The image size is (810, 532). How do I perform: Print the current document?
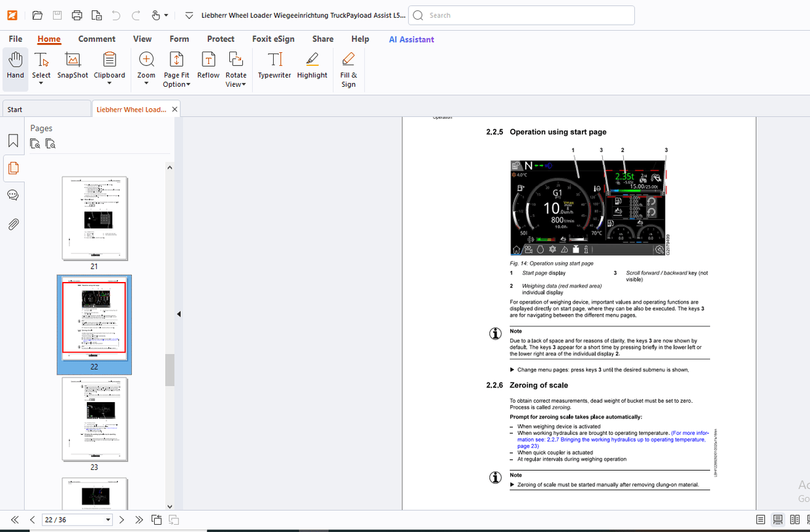tap(77, 14)
